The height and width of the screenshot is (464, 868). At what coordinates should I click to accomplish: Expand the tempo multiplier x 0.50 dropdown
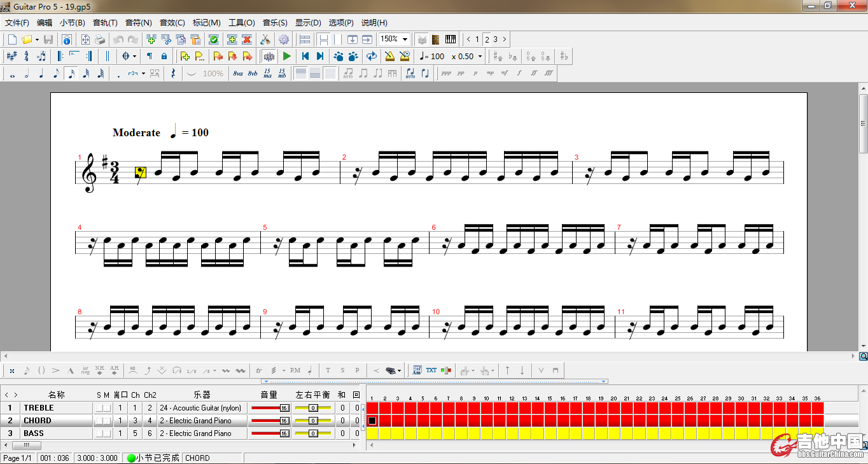[480, 56]
